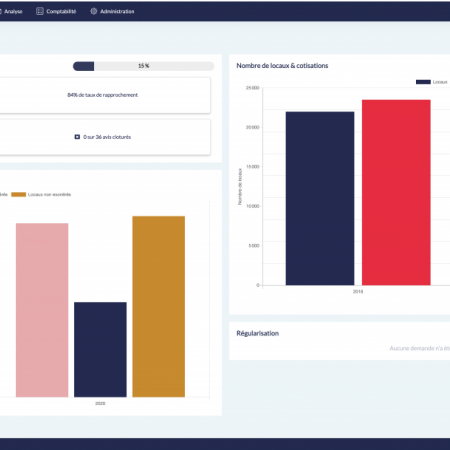Open the '0 sur 36 avis cloturés' card
This screenshot has height=450, width=450.
105,137
